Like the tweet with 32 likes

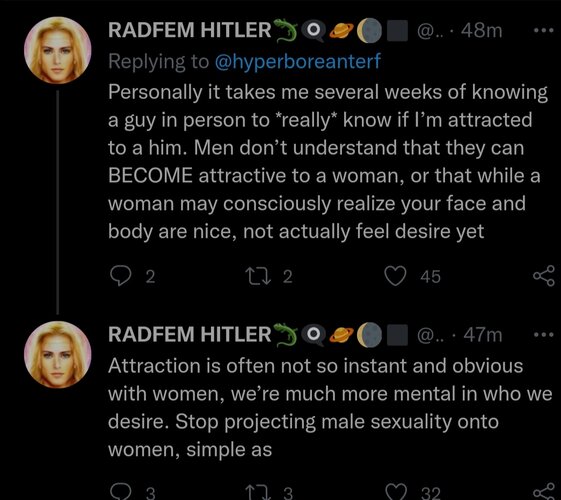396,492
